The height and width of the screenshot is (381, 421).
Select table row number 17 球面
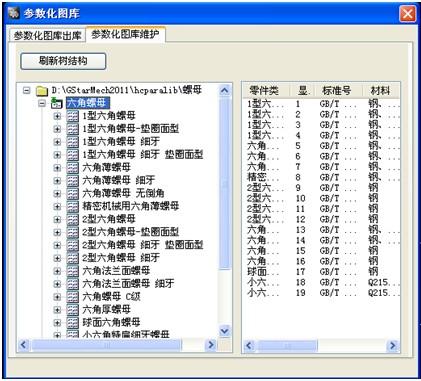[x=321, y=272]
